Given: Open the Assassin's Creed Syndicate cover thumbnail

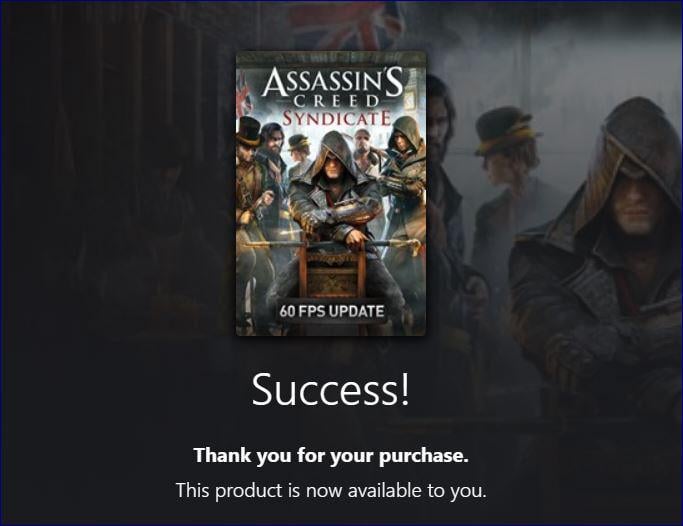Looking at the screenshot, I should 331,193.
